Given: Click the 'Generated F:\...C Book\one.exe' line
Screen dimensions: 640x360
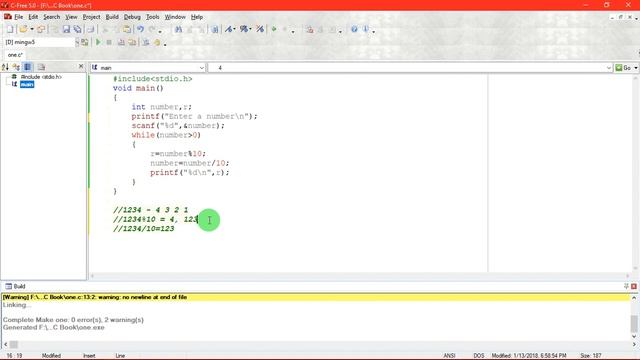Looking at the screenshot, I should (x=53, y=327).
